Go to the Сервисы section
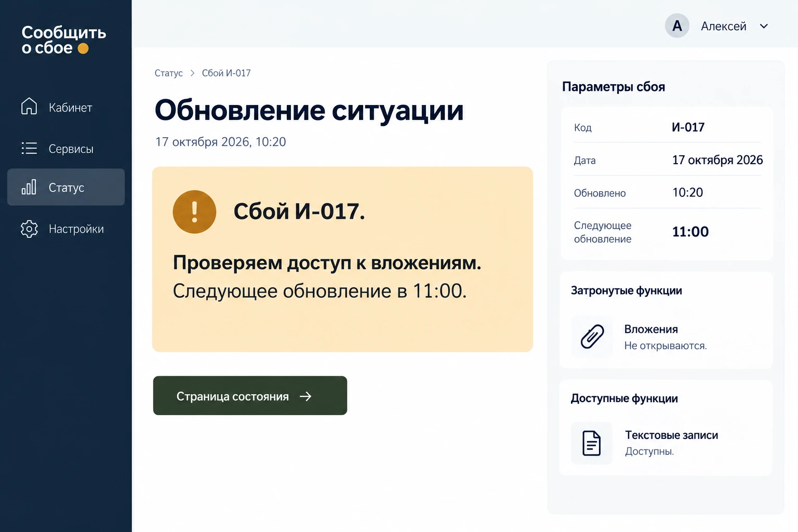The image size is (798, 532). 66,149
